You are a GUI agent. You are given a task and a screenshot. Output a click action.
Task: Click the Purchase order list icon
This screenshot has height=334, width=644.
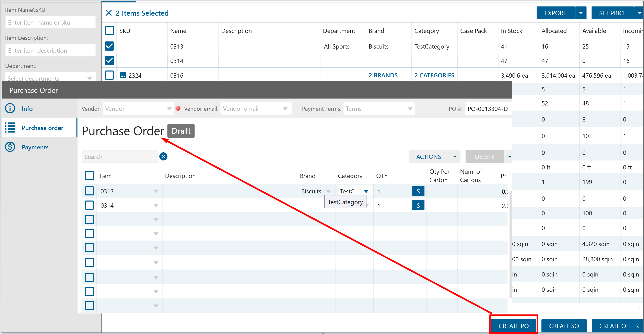pyautogui.click(x=10, y=128)
